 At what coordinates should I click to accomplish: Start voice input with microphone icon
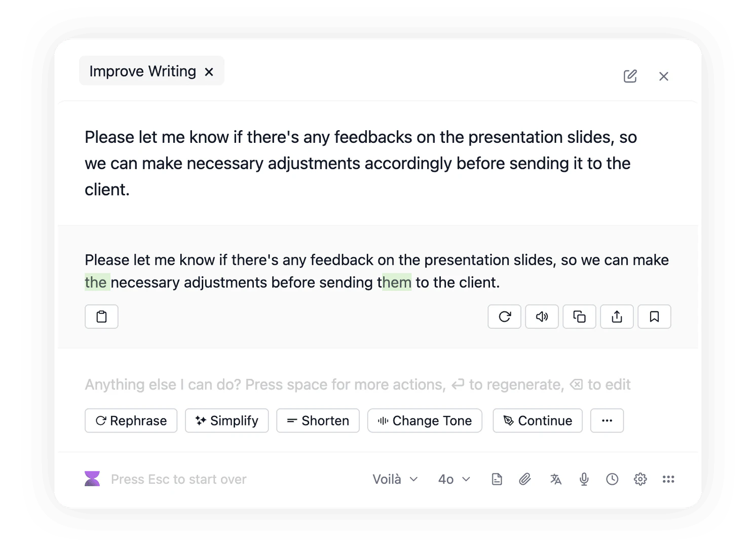(x=584, y=479)
